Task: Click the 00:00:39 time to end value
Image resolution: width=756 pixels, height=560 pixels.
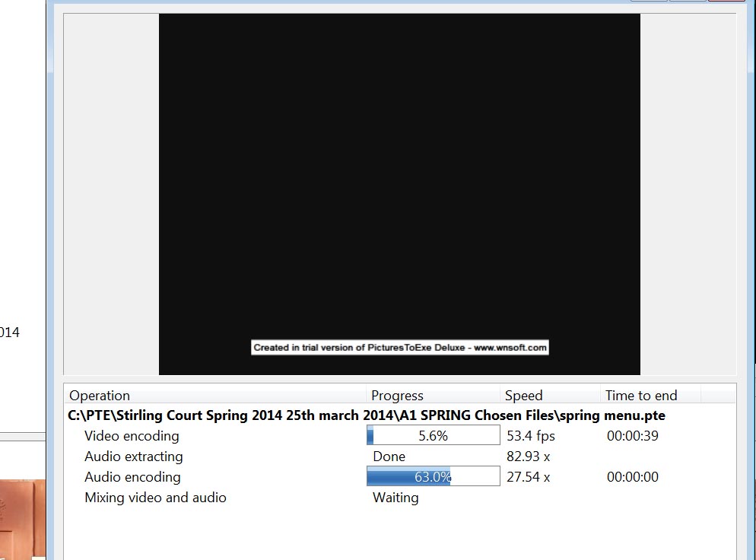Action: 633,436
